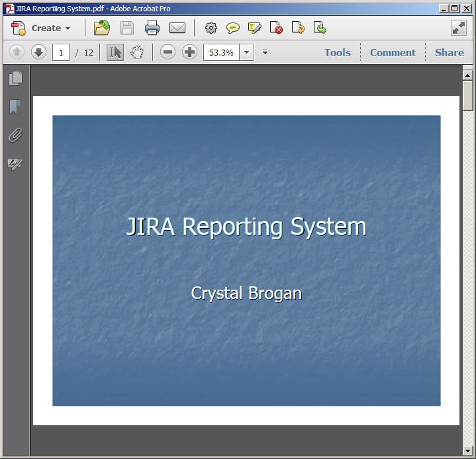Click the vertical scrollbar thumb
Screen dimensions: 476x459
[467, 96]
